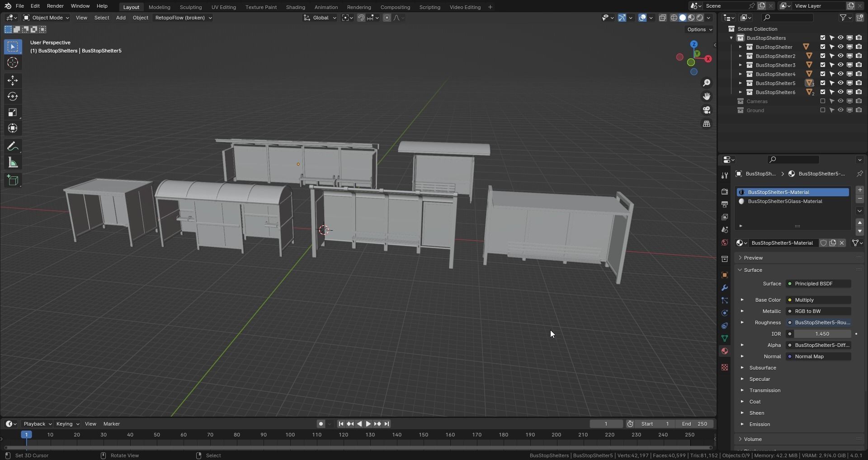Image resolution: width=868 pixels, height=460 pixels.
Task: Enable the Cameras collection checkbox
Action: (x=823, y=101)
